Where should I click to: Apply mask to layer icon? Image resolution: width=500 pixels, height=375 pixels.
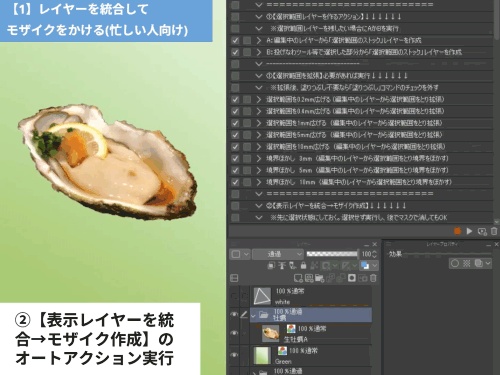(x=363, y=278)
